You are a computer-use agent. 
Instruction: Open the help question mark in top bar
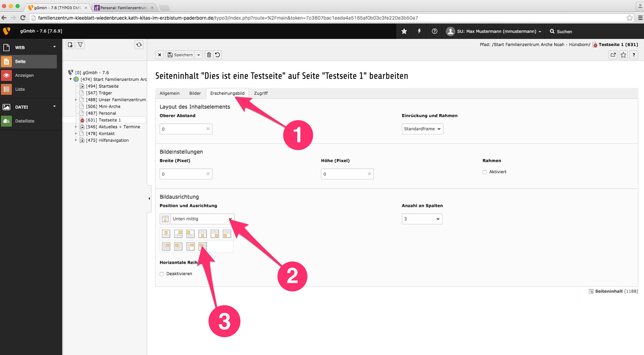434,31
